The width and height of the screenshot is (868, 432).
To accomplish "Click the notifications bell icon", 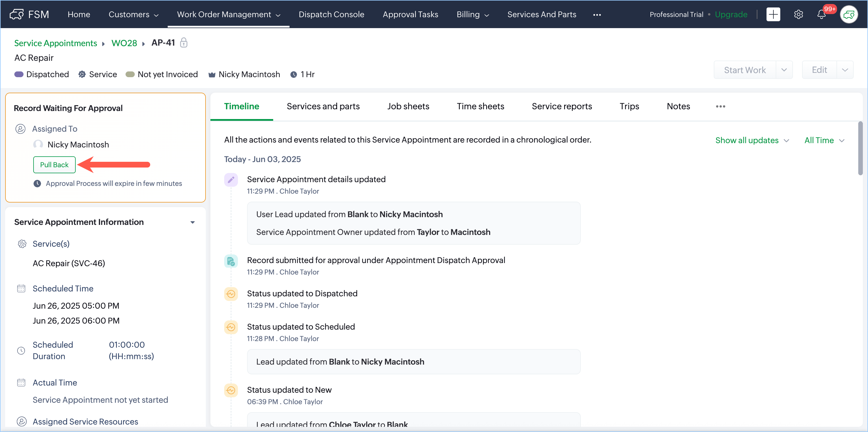I will coord(821,15).
